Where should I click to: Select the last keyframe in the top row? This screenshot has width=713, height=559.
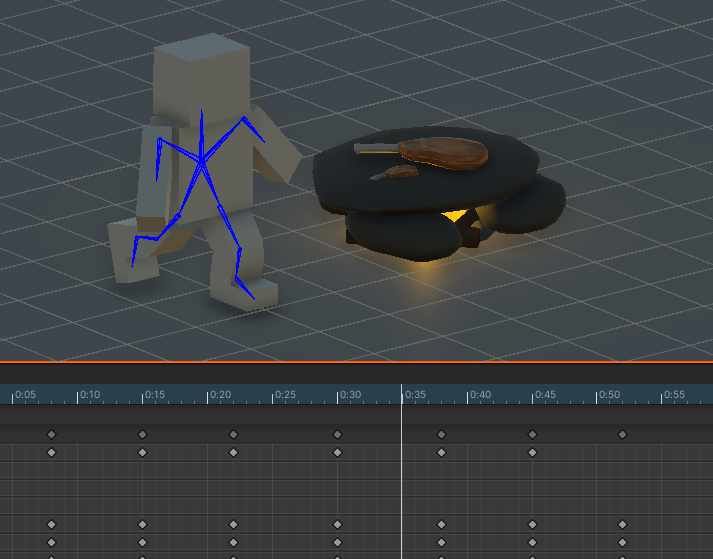[x=622, y=434]
